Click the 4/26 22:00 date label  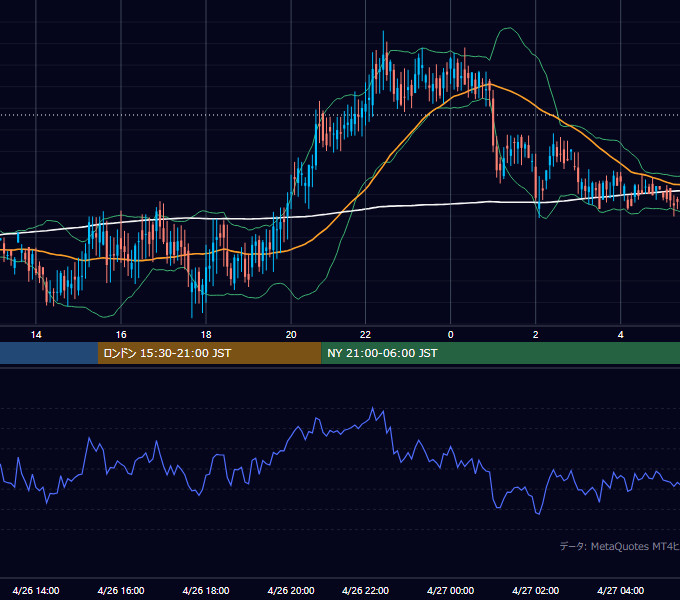coord(366,590)
